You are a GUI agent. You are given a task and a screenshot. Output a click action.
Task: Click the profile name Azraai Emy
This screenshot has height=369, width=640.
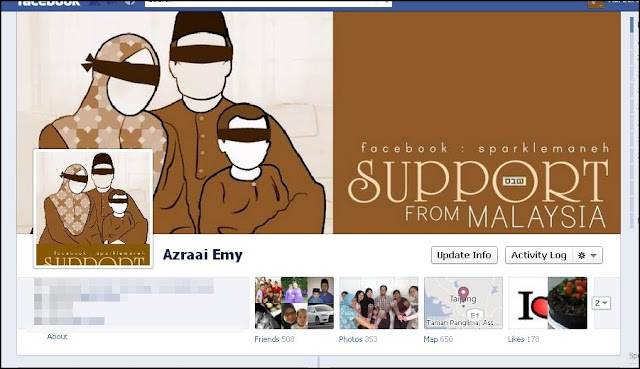(x=202, y=255)
